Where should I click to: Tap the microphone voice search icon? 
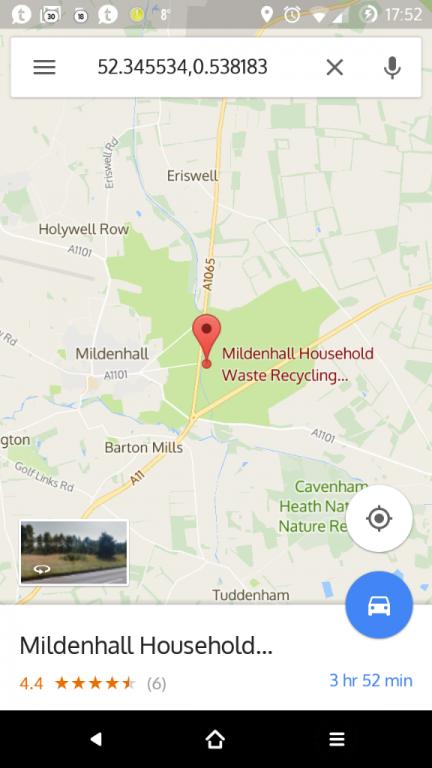[392, 67]
